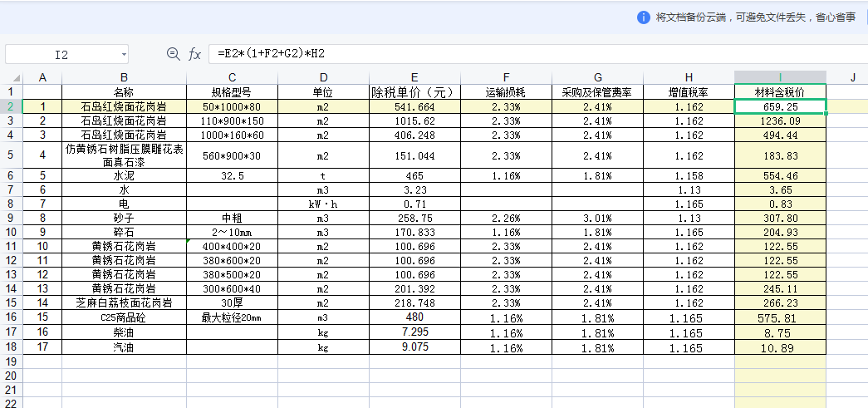This screenshot has height=408, width=868.
Task: Select column E header
Action: coord(414,77)
